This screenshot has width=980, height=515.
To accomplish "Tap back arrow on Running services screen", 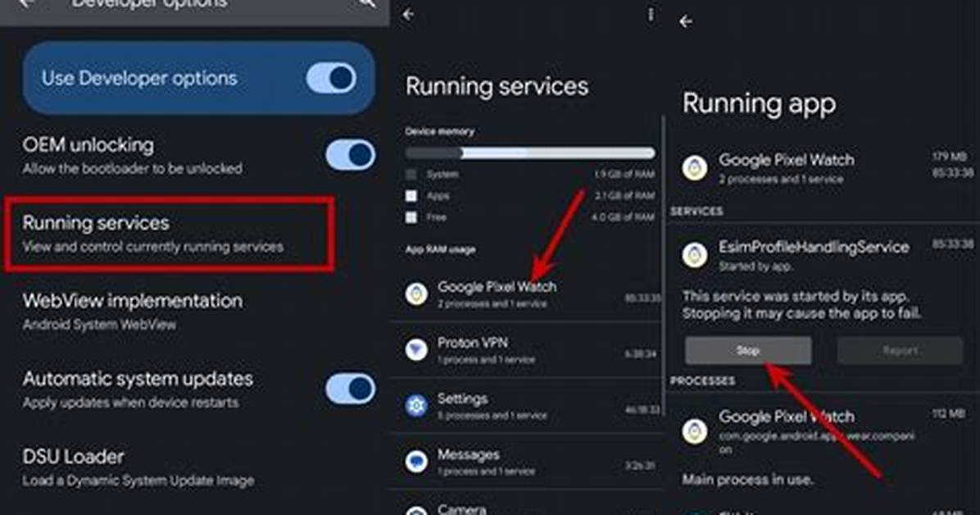I will (x=408, y=15).
